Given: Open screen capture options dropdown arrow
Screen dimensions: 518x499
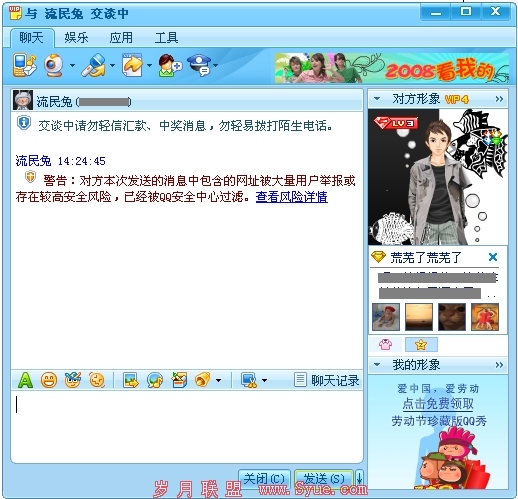Looking at the screenshot, I should 264,380.
